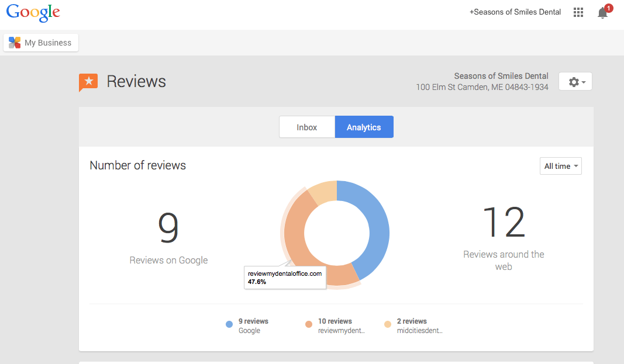Click the orange reviewmydent legend dot
Screen dimensions: 624x364
[x=309, y=325]
